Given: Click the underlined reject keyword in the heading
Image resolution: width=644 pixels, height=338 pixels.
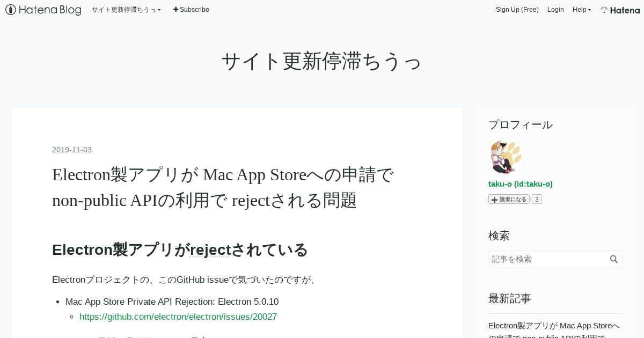Looking at the screenshot, I should click(x=210, y=250).
